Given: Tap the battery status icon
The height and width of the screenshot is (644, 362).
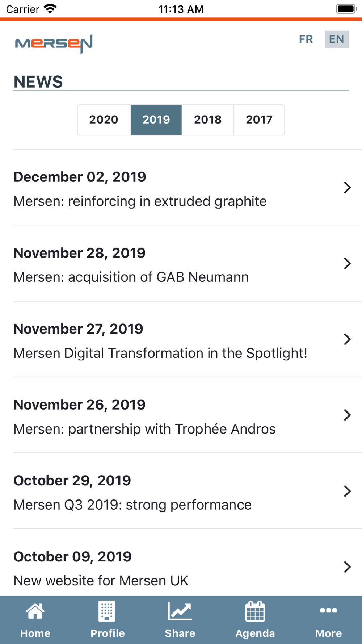Looking at the screenshot, I should point(346,9).
